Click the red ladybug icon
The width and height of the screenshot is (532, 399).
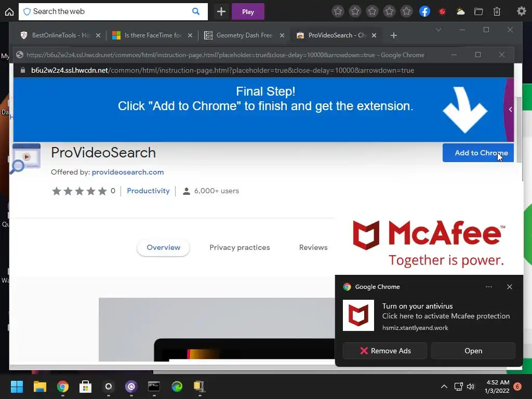442,11
